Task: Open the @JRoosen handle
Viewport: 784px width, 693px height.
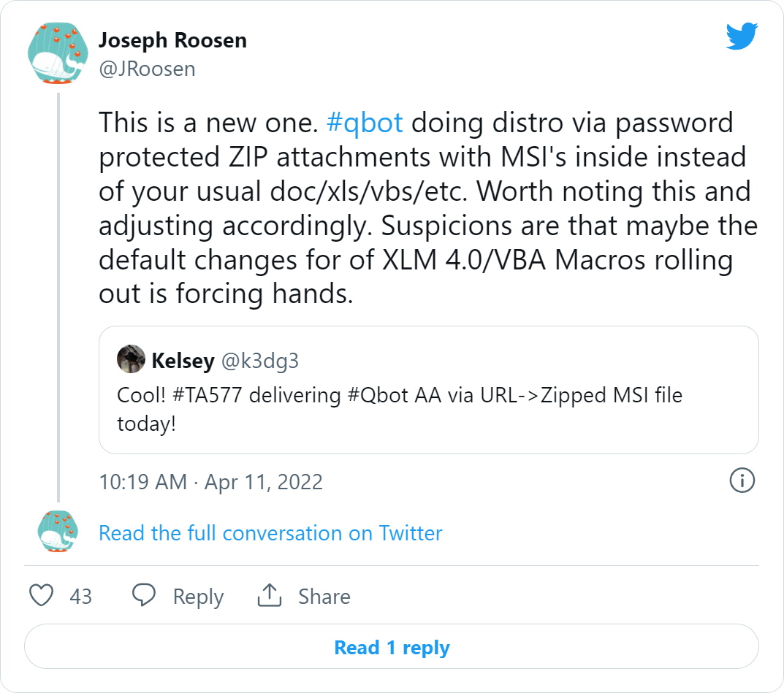Action: [147, 69]
